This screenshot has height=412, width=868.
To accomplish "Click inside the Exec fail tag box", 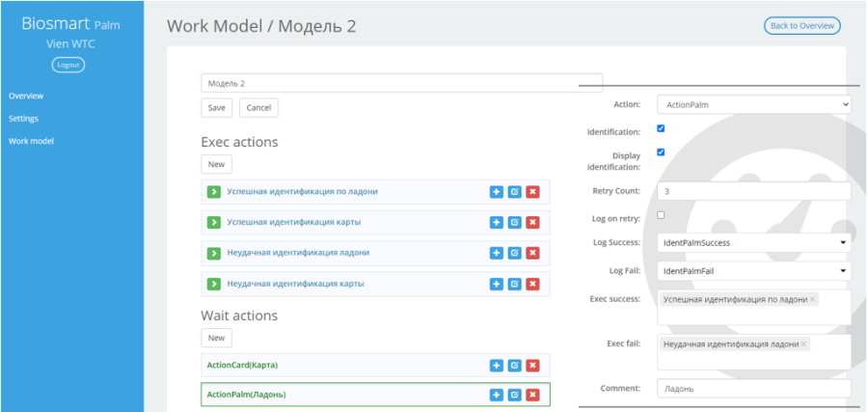I will 754,352.
